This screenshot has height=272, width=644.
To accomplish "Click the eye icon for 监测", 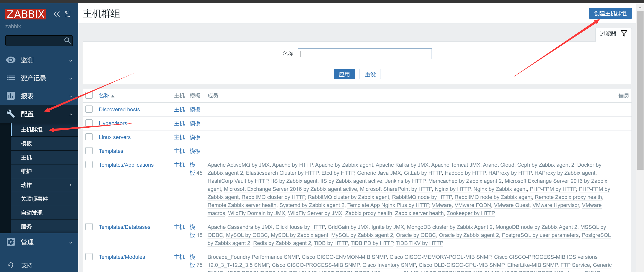I will [x=11, y=60].
